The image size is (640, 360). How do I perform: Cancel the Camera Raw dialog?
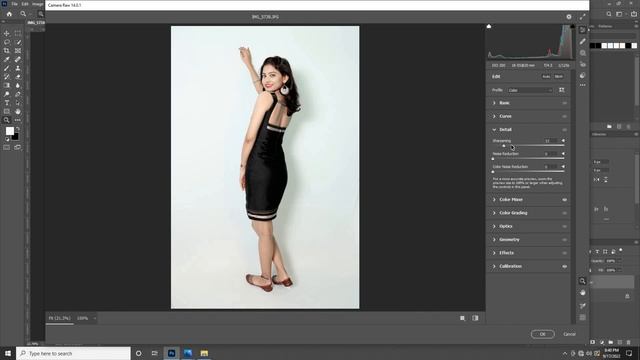(569, 334)
